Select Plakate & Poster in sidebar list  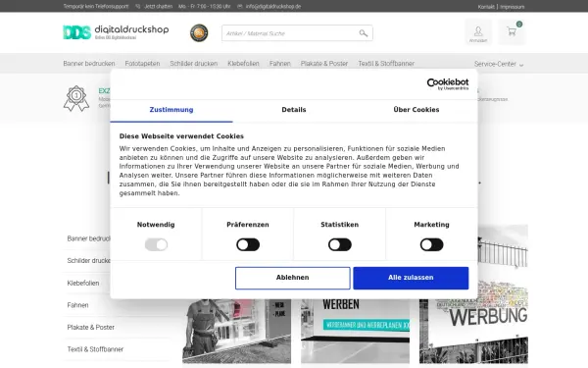pyautogui.click(x=91, y=327)
